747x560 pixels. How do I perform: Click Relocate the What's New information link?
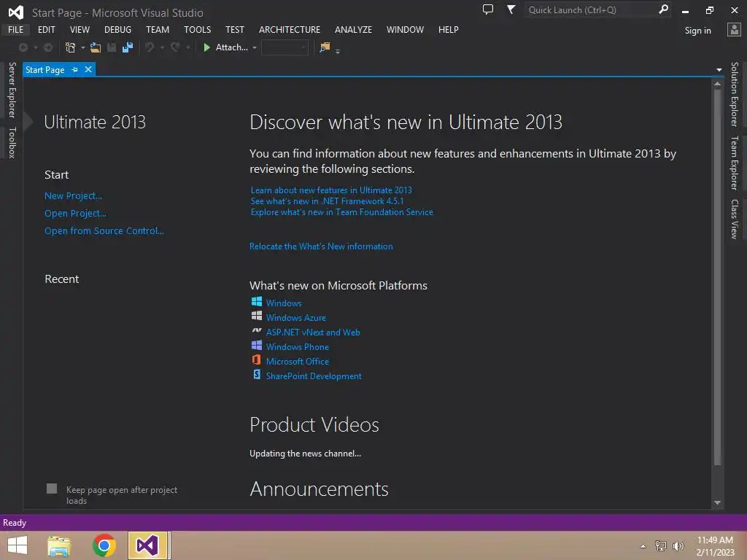pos(321,246)
